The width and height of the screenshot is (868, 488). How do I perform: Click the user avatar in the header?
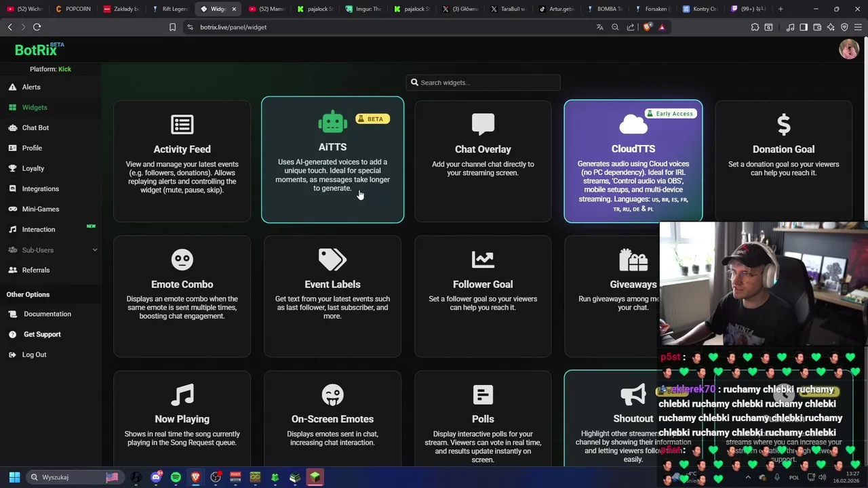pyautogui.click(x=849, y=49)
